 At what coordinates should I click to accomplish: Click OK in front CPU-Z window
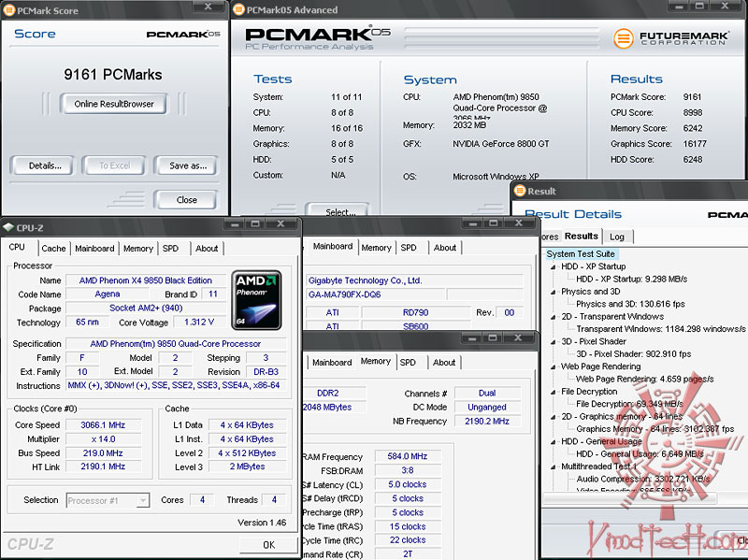pyautogui.click(x=268, y=544)
